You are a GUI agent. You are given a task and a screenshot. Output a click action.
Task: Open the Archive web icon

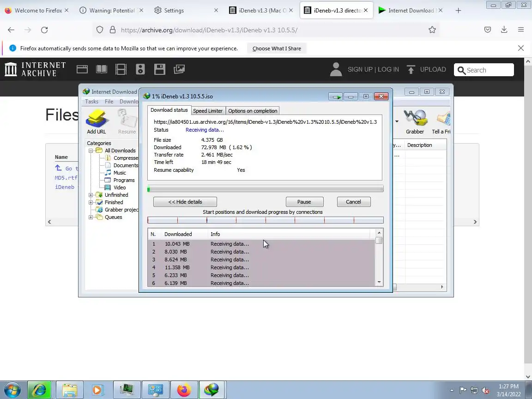click(82, 69)
